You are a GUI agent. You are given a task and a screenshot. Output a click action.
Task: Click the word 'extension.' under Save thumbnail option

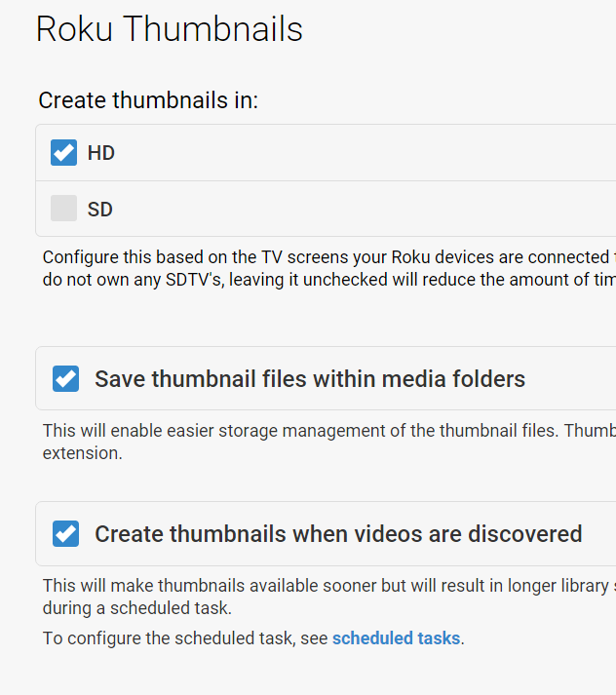coord(83,453)
